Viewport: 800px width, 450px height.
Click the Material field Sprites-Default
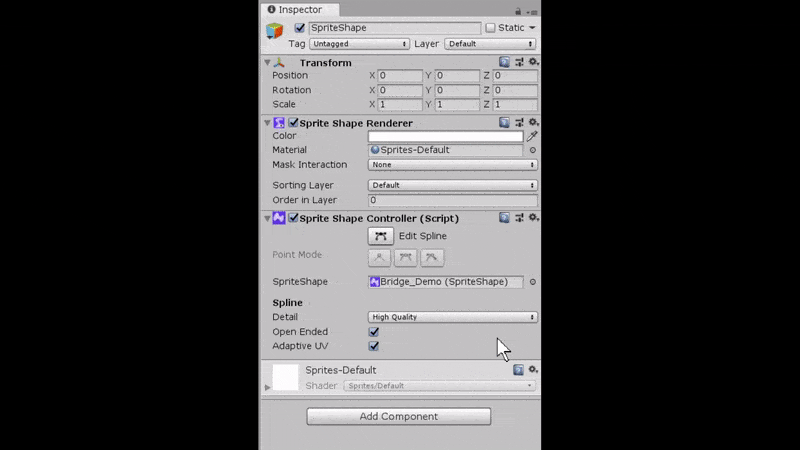point(445,150)
